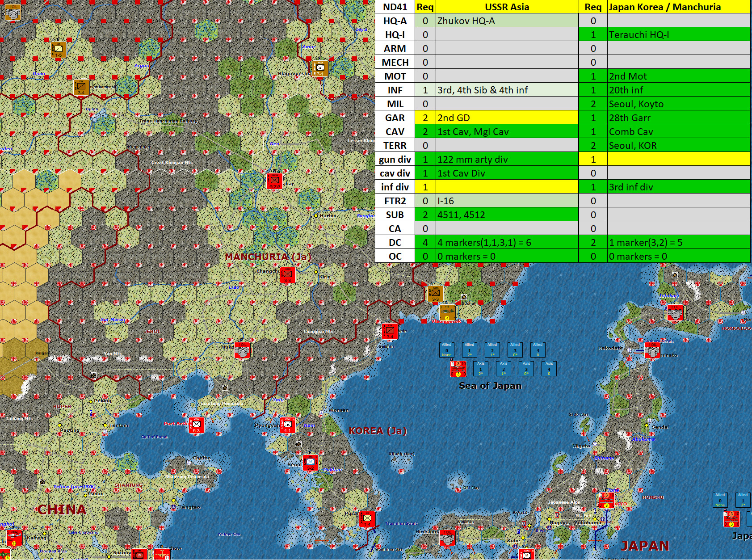Select the Japanese 4-1 unit at Pyongyang
Viewport: 752px width, 560px height.
287,425
